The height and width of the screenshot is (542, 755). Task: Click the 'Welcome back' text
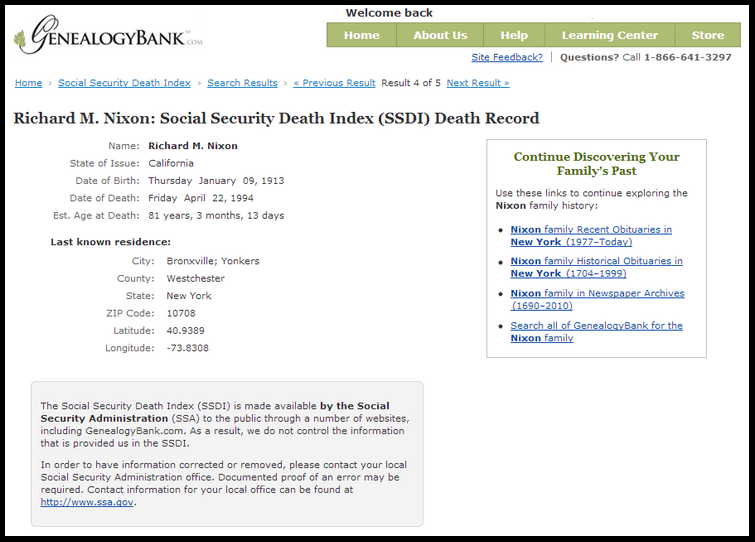[x=389, y=13]
